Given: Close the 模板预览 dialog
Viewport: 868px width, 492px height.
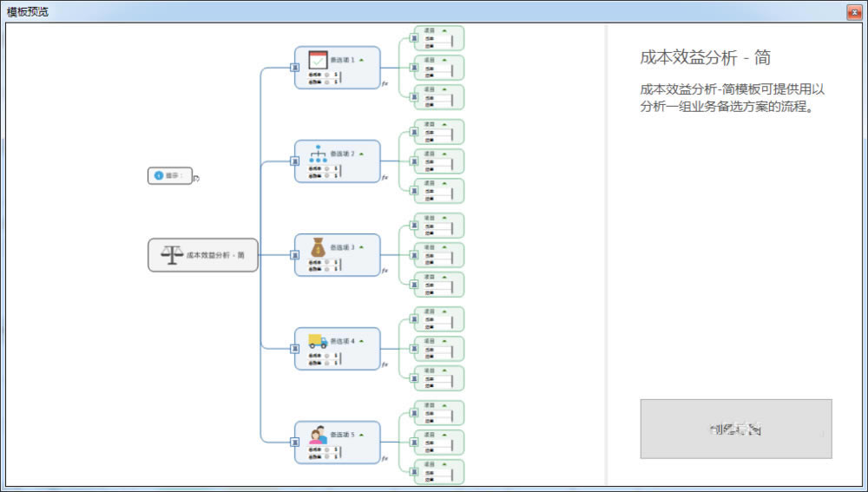Looking at the screenshot, I should 854,11.
